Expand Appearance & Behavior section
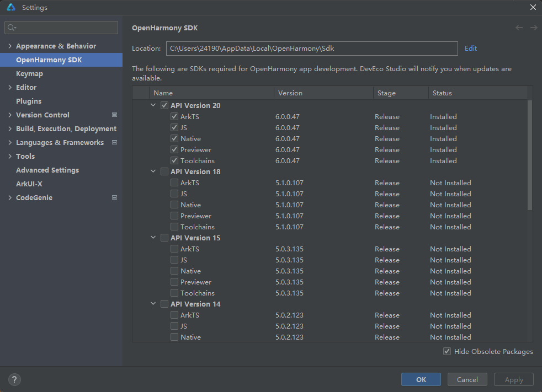 10,46
